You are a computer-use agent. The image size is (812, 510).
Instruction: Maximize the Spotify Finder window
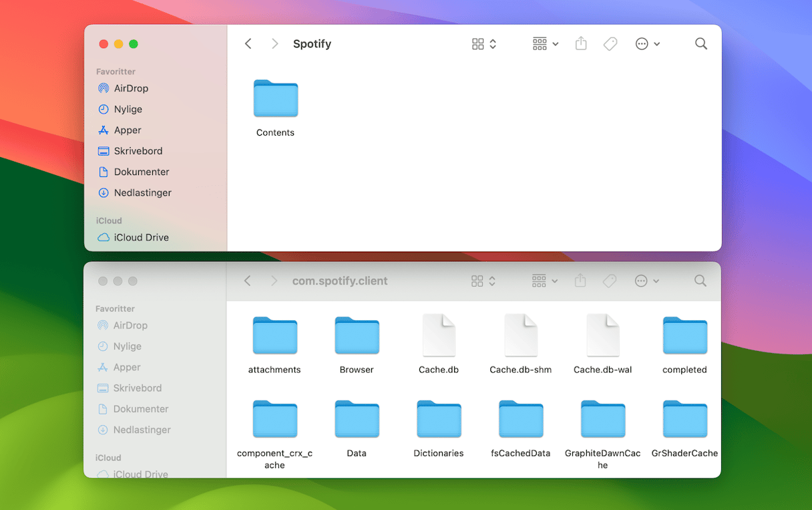pyautogui.click(x=134, y=44)
